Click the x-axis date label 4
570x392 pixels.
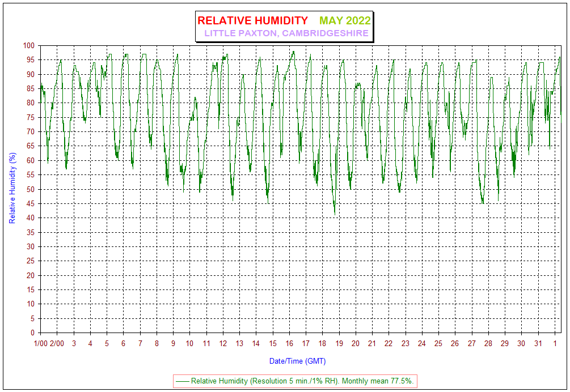tap(90, 343)
